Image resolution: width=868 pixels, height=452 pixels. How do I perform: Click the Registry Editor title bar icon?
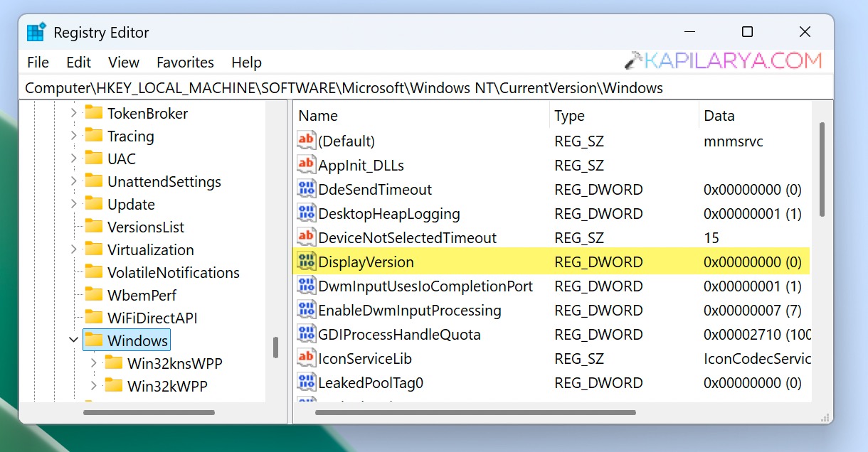36,31
